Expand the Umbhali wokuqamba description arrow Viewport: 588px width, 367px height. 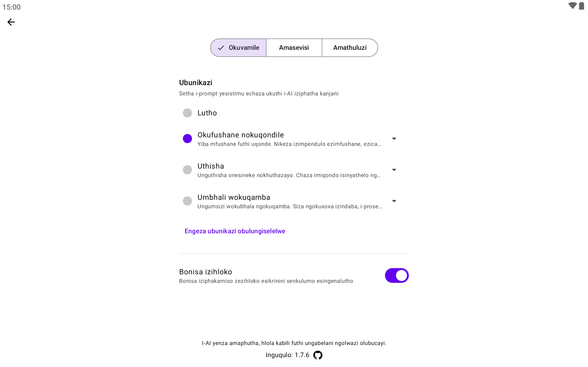pos(394,201)
